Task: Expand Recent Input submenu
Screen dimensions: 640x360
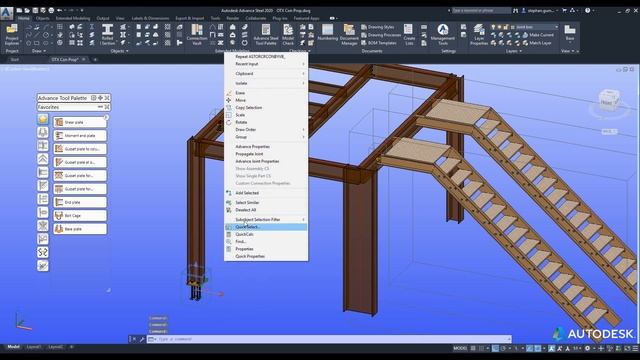Action: [266, 64]
